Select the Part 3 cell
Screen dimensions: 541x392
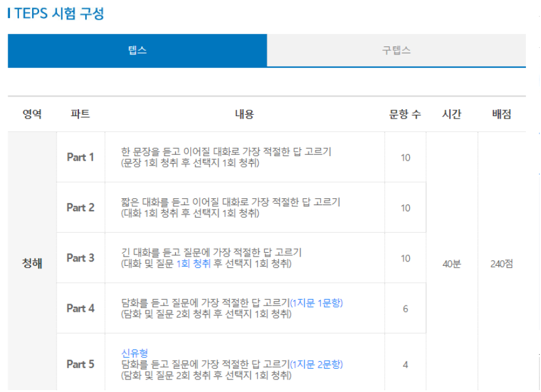(80, 258)
